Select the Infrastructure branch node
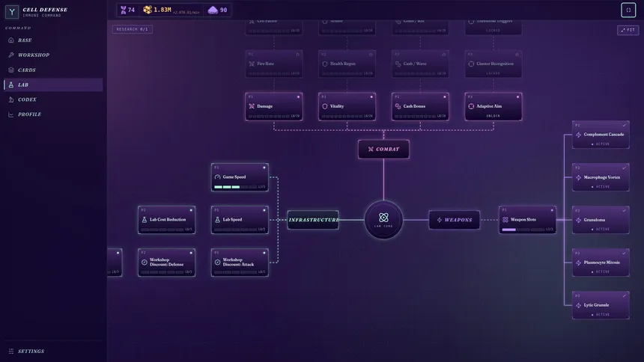This screenshot has width=644, height=362. pyautogui.click(x=313, y=220)
